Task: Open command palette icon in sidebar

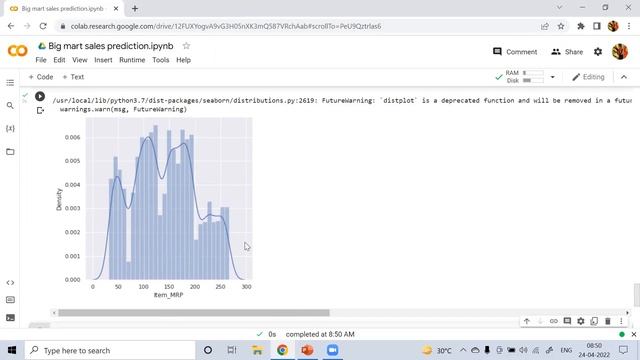Action: click(x=10, y=300)
